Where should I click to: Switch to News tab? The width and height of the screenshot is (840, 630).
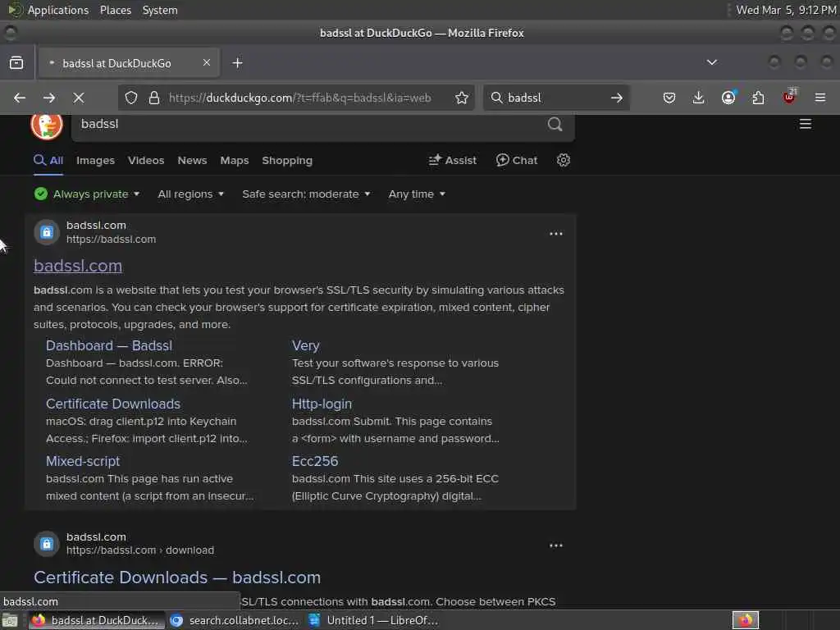[192, 160]
